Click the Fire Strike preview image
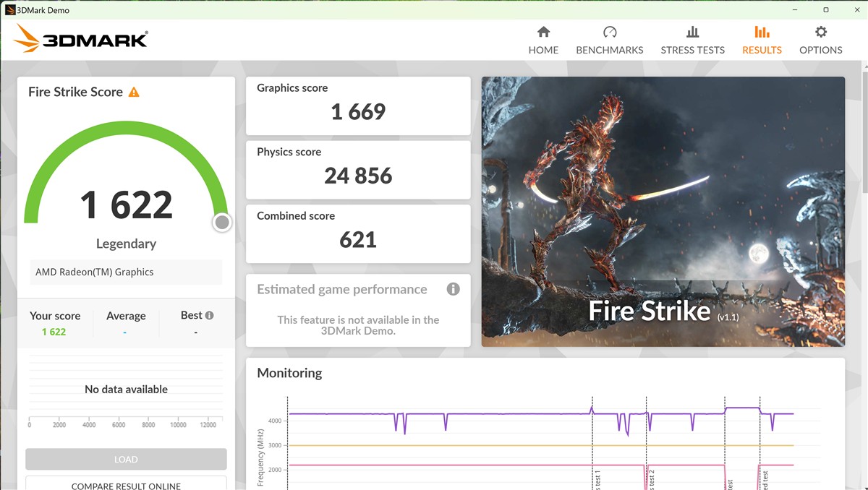The image size is (868, 490). pos(663,211)
